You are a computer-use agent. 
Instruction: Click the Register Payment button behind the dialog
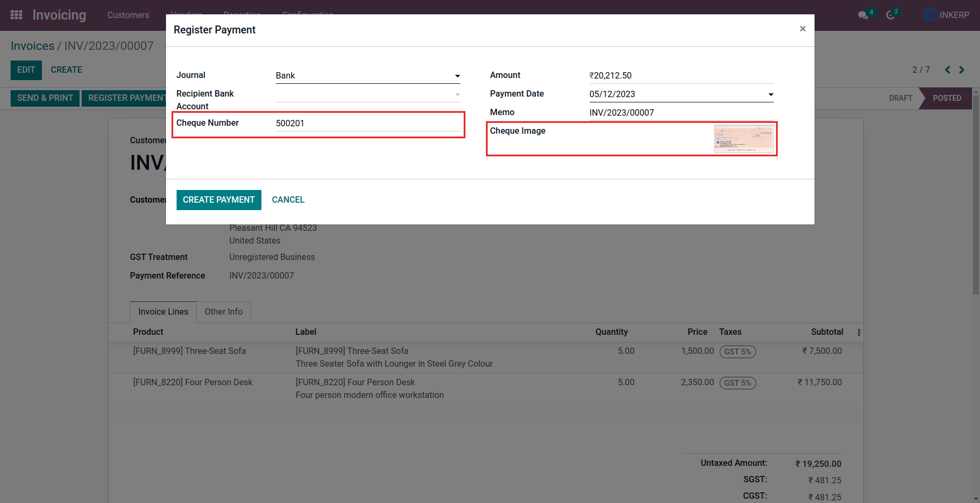coord(124,98)
